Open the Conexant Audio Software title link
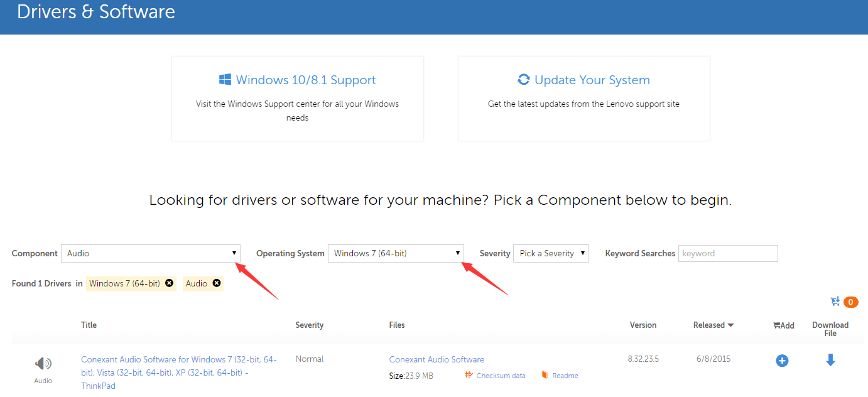This screenshot has height=397, width=868. coord(179,373)
